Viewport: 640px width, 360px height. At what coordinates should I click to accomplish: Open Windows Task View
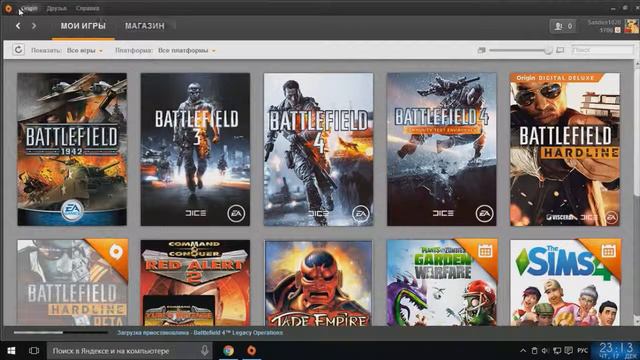point(34,351)
